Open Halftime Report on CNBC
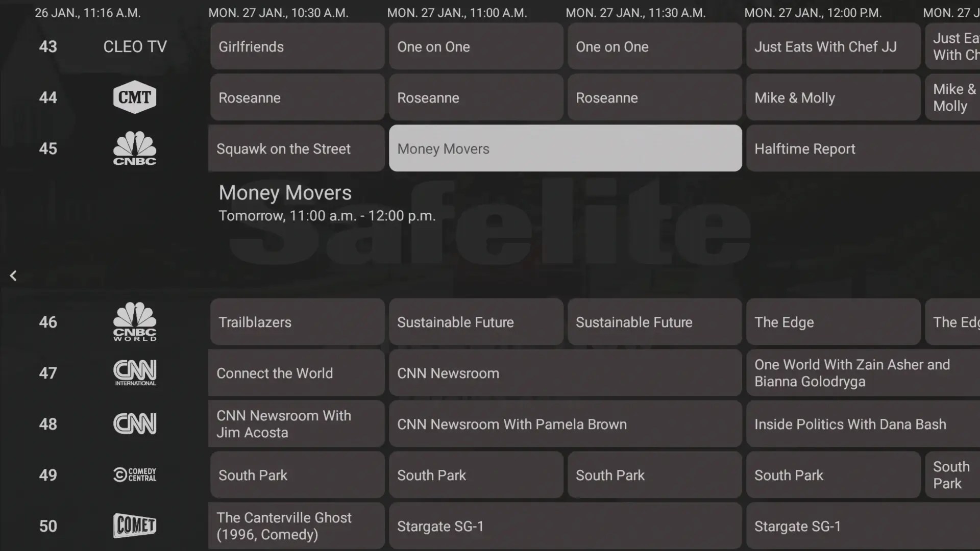980x551 pixels. pos(863,148)
